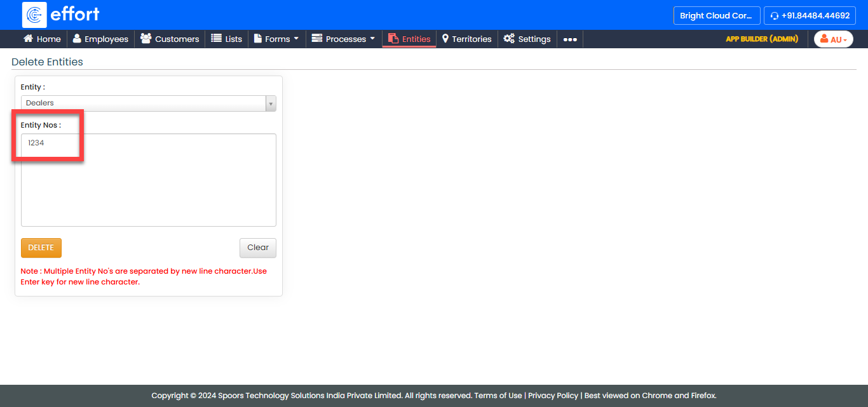Open the Terms of Use link

click(x=498, y=396)
